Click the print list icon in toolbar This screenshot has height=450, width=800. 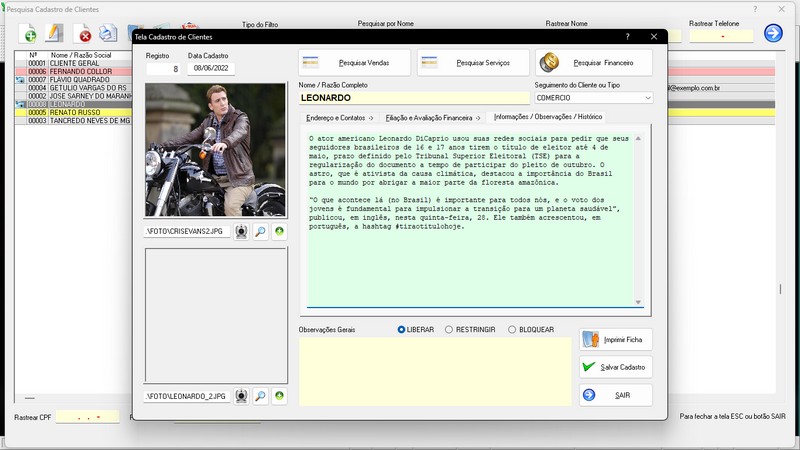(x=108, y=34)
